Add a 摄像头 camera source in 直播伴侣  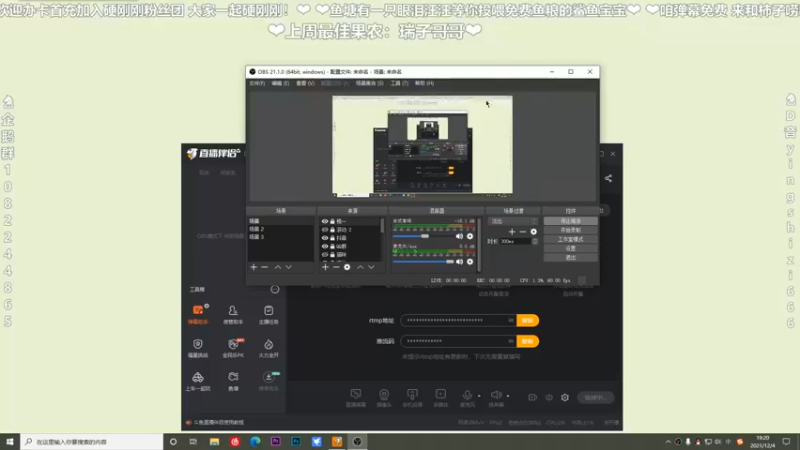(384, 397)
